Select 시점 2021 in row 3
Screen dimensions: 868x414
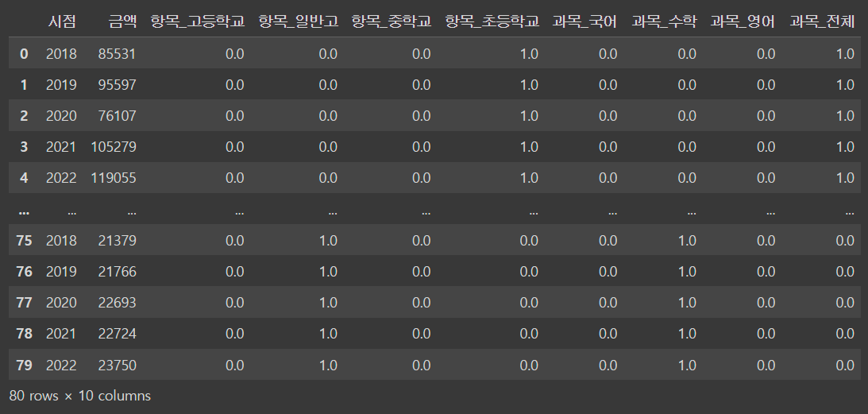coord(61,147)
